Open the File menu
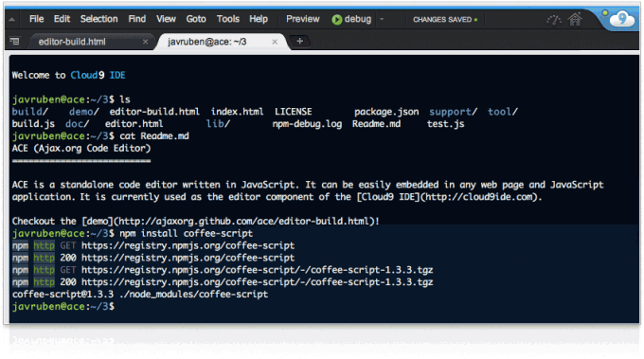This screenshot has width=644, height=359. 37,19
